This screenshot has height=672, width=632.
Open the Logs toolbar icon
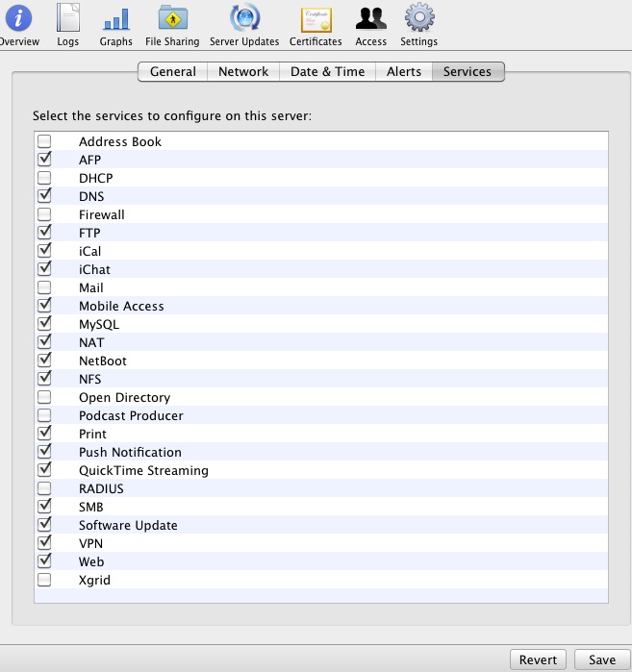click(x=67, y=18)
